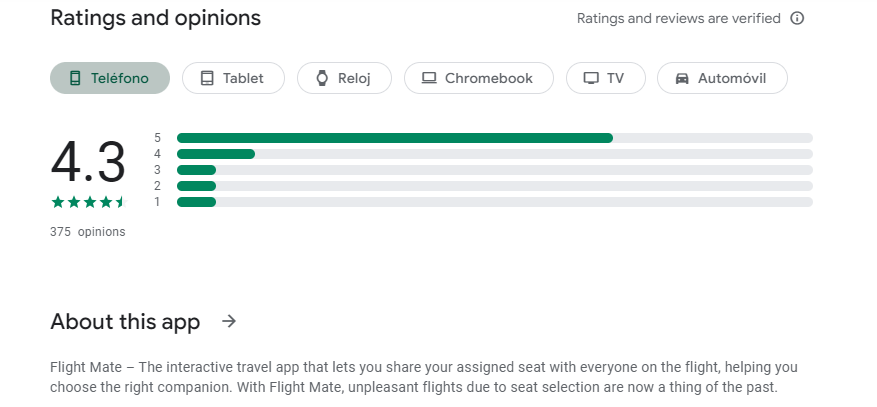Click the 4-star rating bar
This screenshot has width=877, height=407.
coord(494,154)
